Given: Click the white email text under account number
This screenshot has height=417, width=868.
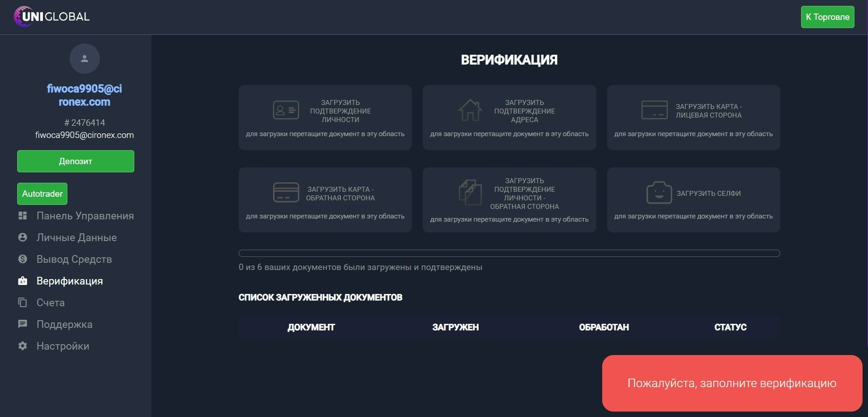Looking at the screenshot, I should (x=85, y=135).
